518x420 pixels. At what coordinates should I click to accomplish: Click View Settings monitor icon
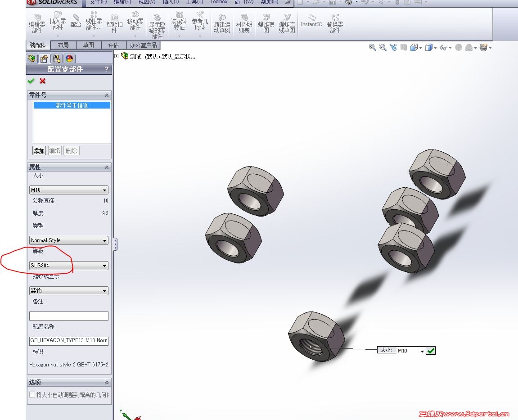[484, 47]
